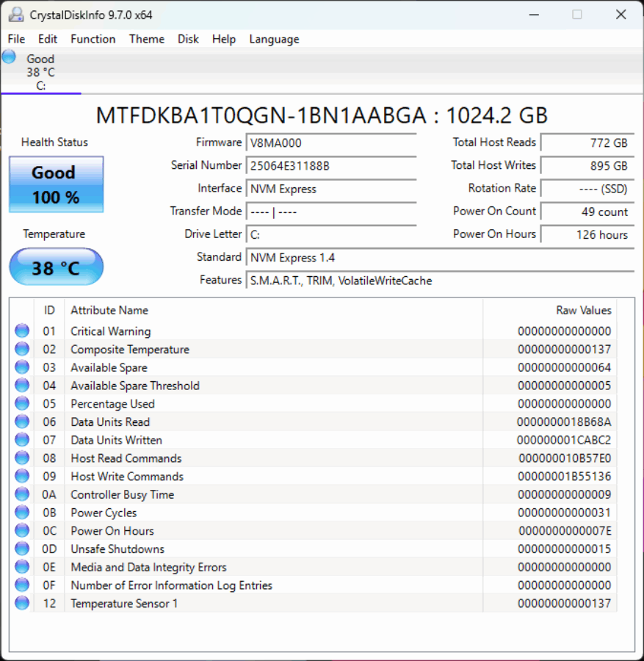Click the Interface field NVM Express

[331, 189]
